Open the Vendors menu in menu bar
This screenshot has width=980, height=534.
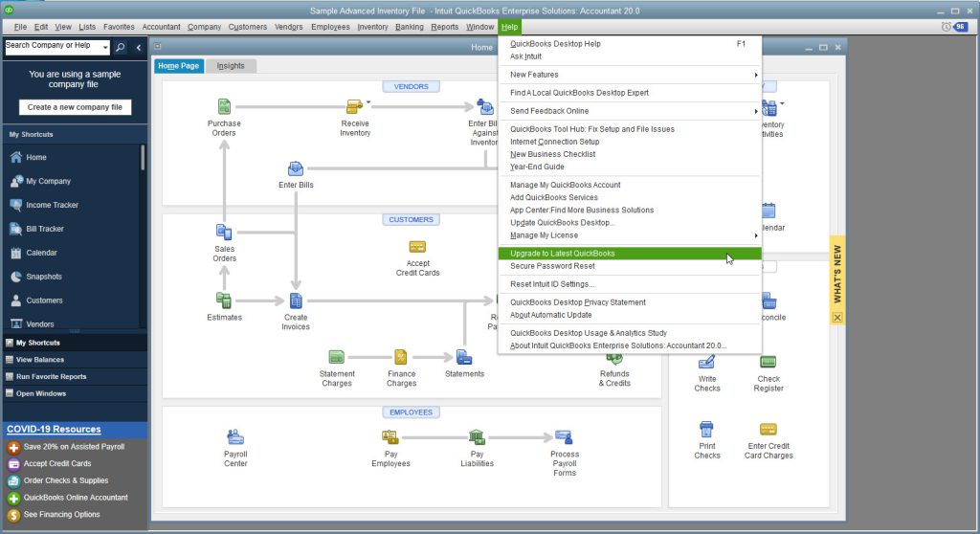(x=288, y=27)
